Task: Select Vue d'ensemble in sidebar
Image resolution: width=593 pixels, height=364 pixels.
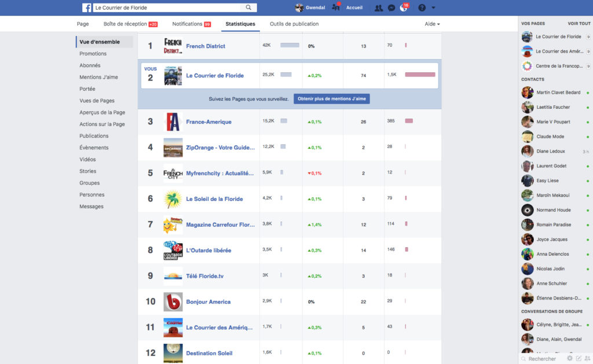Action: click(105, 42)
